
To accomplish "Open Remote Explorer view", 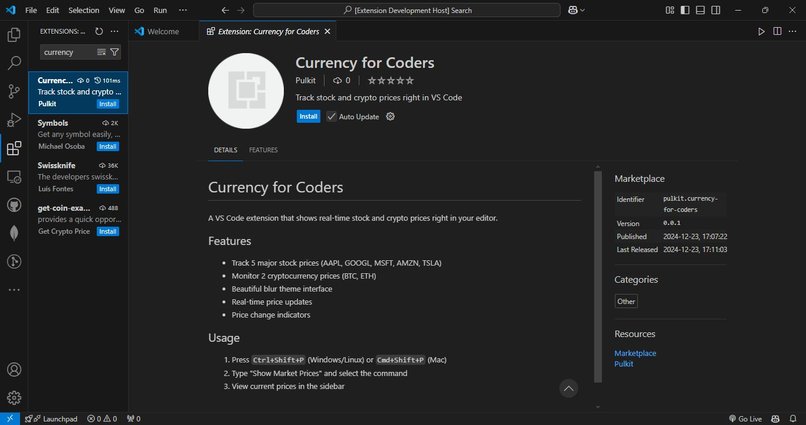I will (x=14, y=177).
